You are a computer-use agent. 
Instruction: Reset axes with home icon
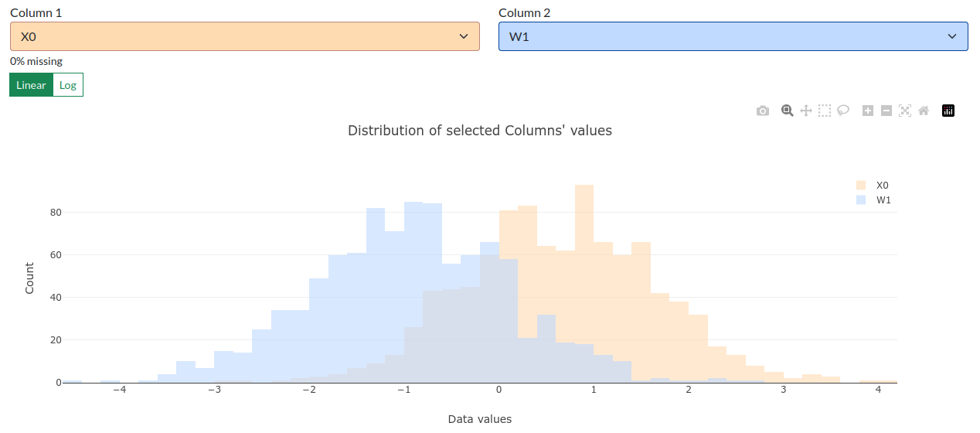(924, 111)
